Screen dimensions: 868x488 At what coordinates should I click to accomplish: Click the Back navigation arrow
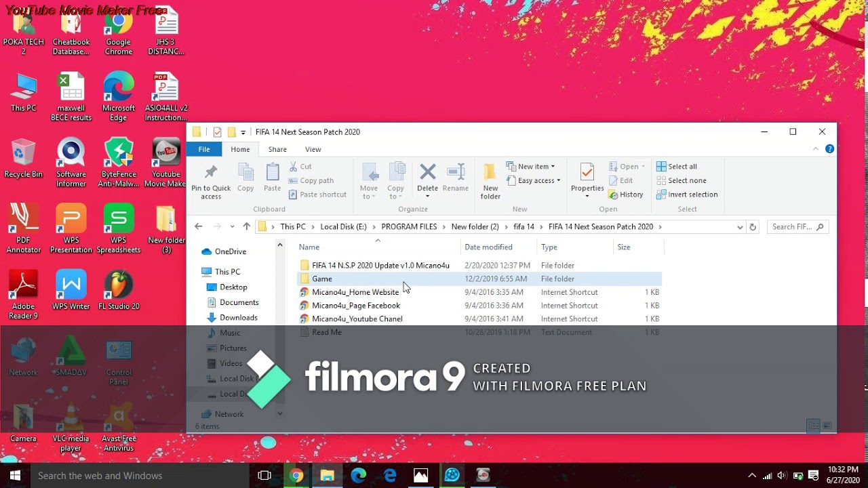(x=198, y=226)
